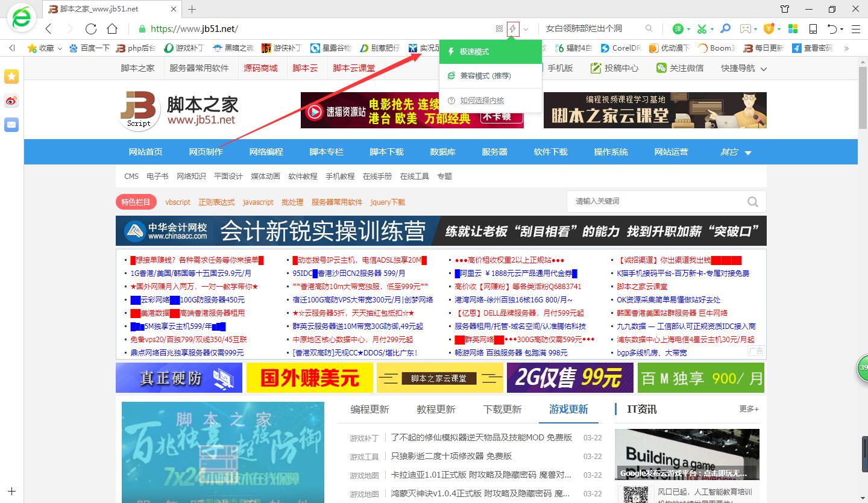The width and height of the screenshot is (868, 503).
Task: Close the 脚本之家 browser tab
Action: pyautogui.click(x=174, y=9)
